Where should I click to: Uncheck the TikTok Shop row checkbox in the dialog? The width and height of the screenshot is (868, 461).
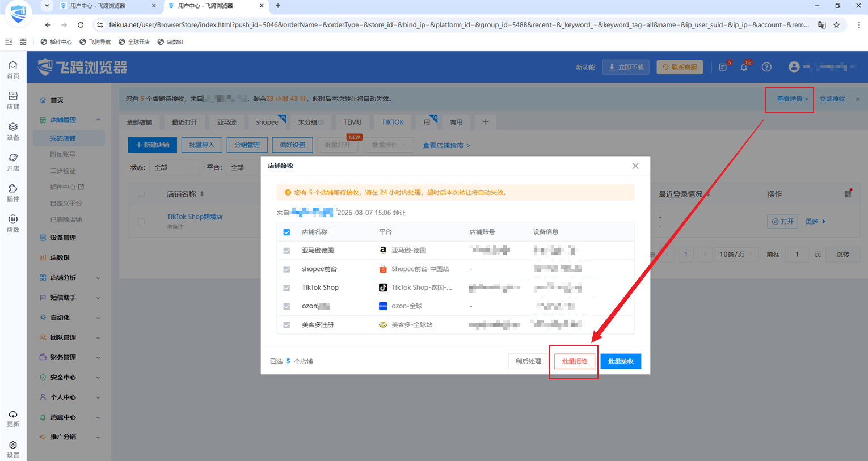[286, 288]
